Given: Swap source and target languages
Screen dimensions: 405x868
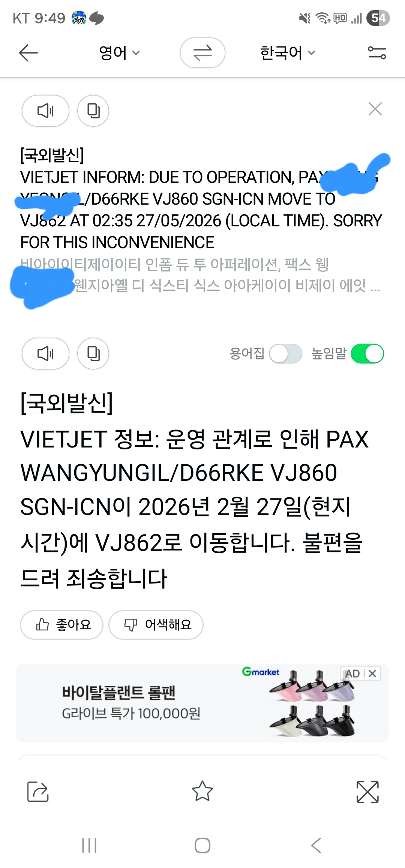Looking at the screenshot, I should [x=202, y=53].
